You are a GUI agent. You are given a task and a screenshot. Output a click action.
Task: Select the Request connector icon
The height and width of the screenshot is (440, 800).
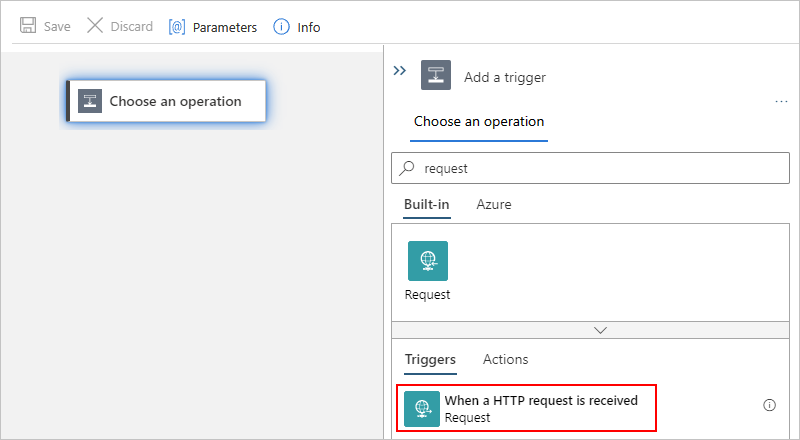pos(427,261)
